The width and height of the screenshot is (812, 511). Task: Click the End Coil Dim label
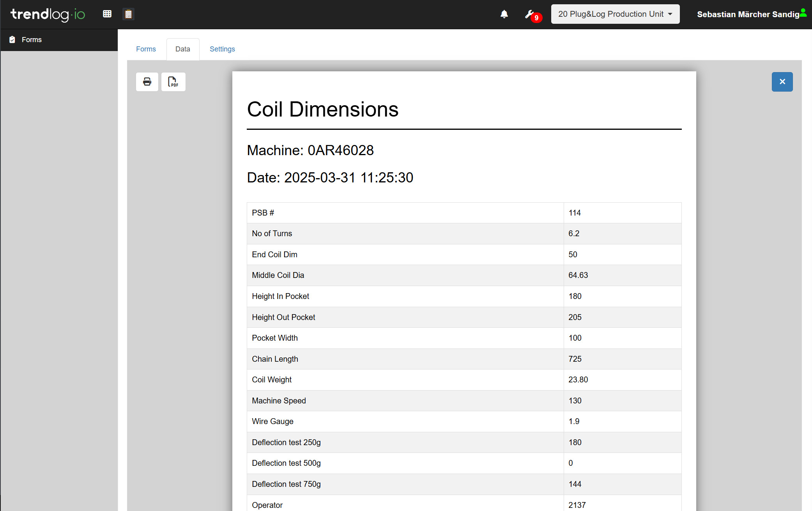click(274, 255)
